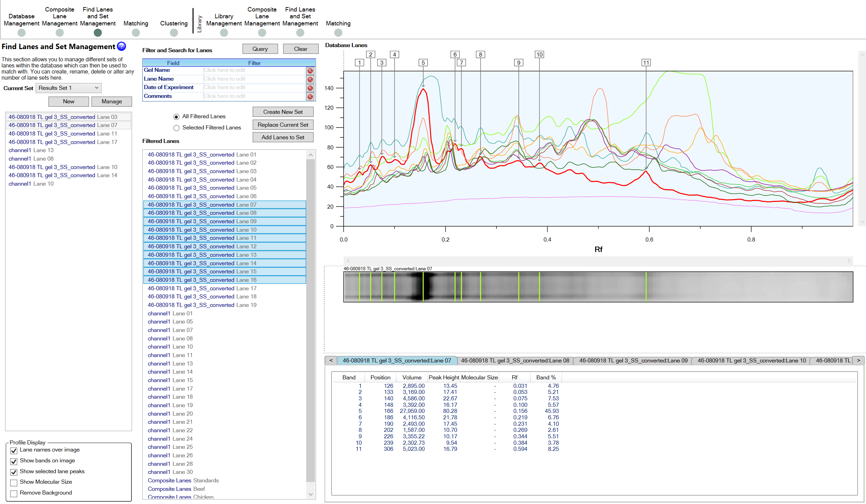Switch to Lane 07 band table tab
The width and height of the screenshot is (866, 504).
click(397, 360)
